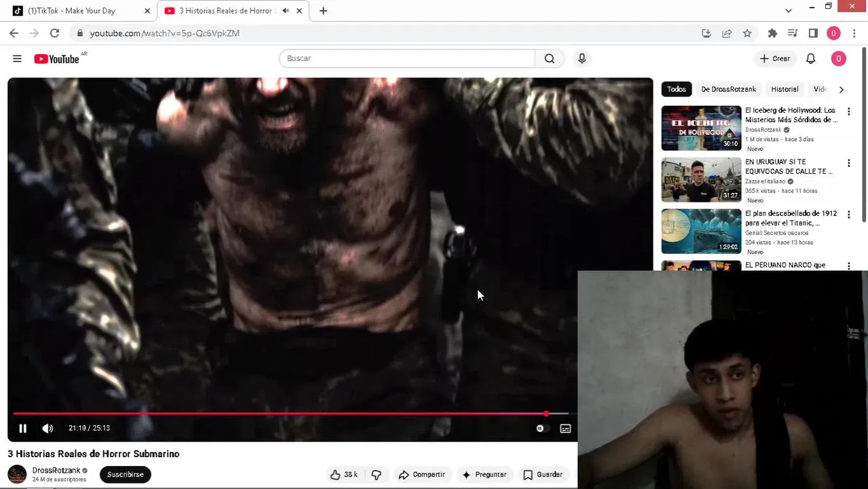Open options for Titanic plan video
This screenshot has height=489, width=868.
tap(848, 215)
